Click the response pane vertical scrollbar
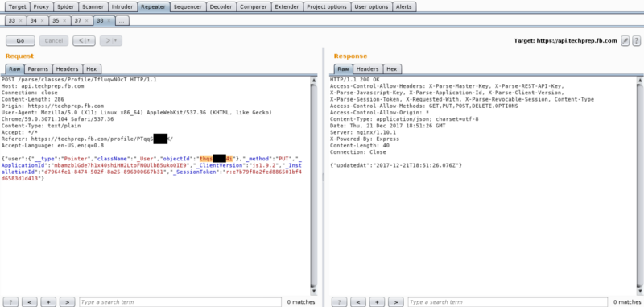Image resolution: width=644 pixels, height=307 pixels. [639, 185]
